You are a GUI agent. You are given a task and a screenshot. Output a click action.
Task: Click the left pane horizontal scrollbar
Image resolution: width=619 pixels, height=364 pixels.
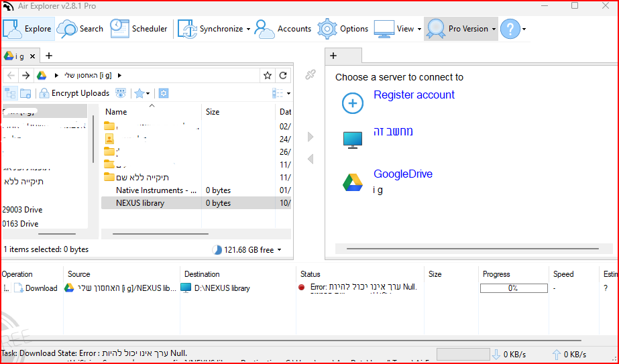click(x=160, y=234)
